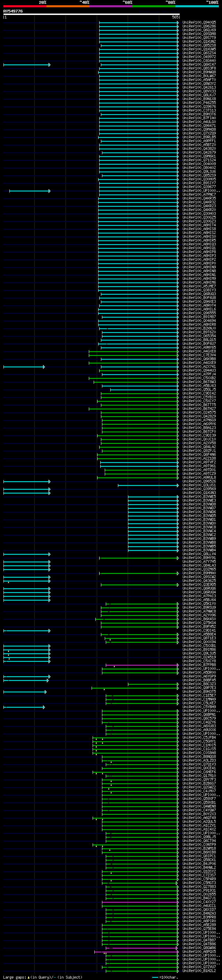
Task: Select hit UniRef100_Q9S7T9
Action: (199, 38)
